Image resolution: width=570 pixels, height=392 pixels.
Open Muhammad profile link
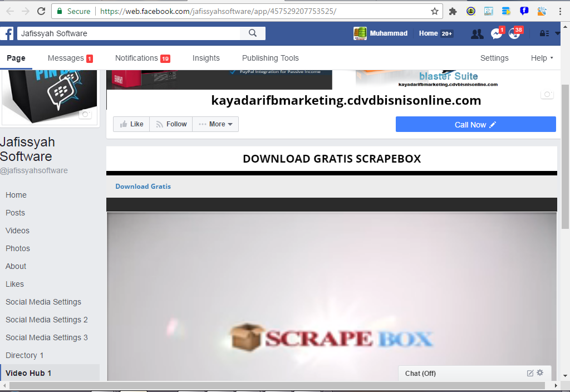coord(388,33)
